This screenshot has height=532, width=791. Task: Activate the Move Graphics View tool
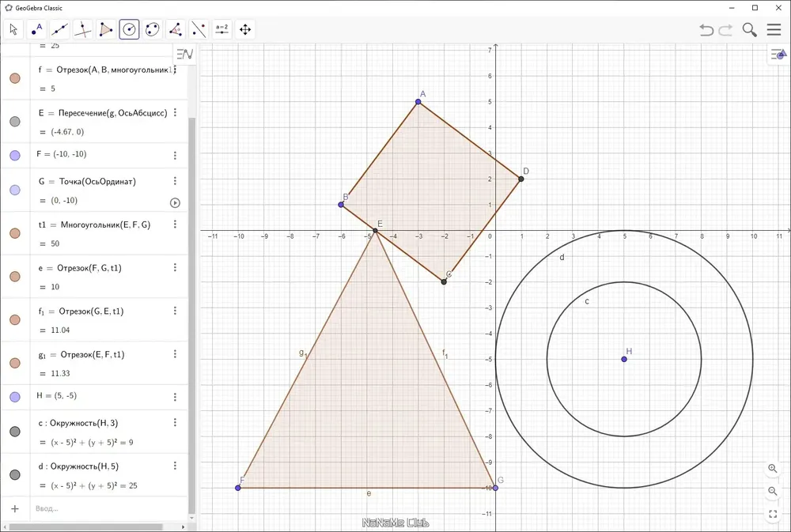[245, 29]
